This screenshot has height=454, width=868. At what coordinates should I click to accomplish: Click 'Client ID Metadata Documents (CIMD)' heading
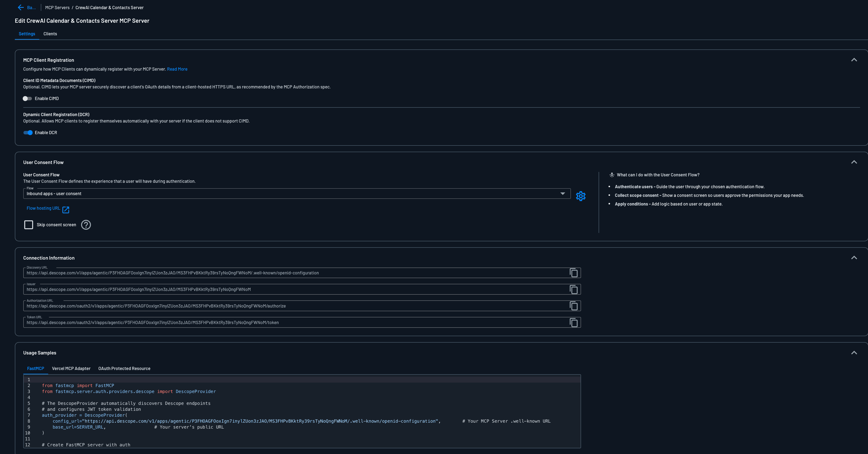click(x=59, y=81)
